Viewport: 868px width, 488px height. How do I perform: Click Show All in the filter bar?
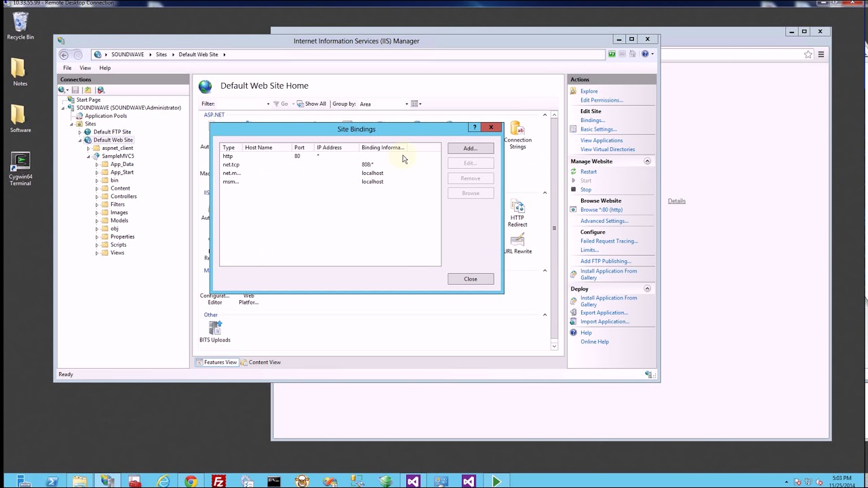point(311,104)
